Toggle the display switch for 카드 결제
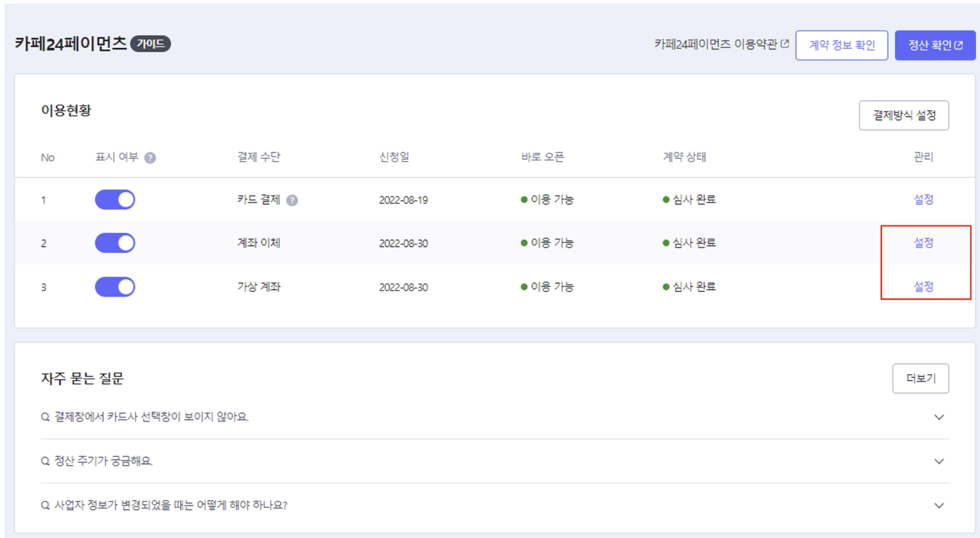 pyautogui.click(x=115, y=200)
